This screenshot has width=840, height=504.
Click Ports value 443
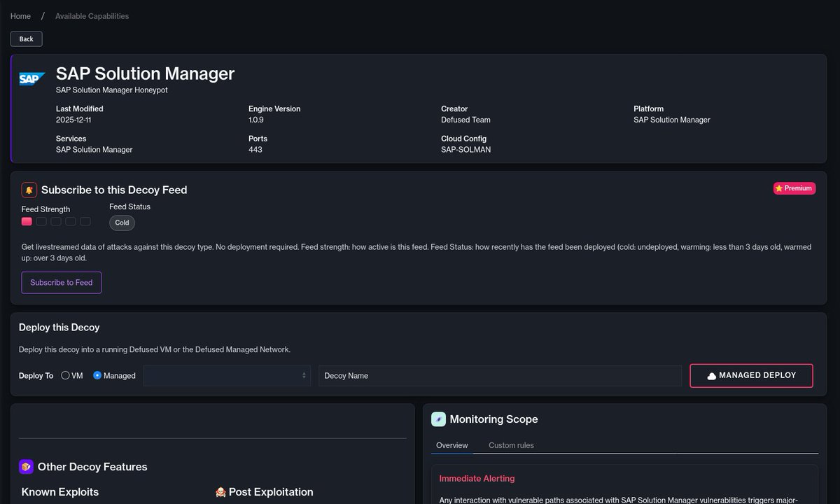coord(255,150)
